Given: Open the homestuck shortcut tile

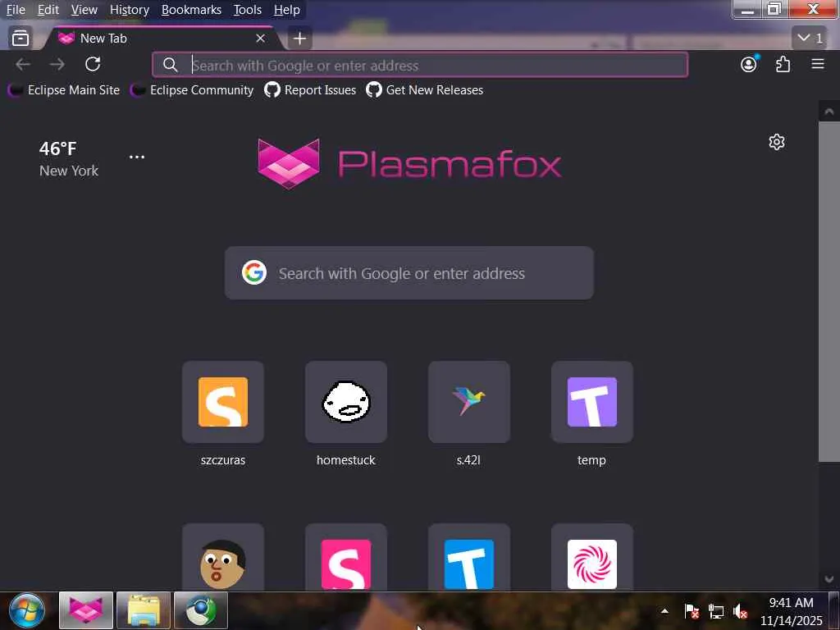Looking at the screenshot, I should (346, 413).
